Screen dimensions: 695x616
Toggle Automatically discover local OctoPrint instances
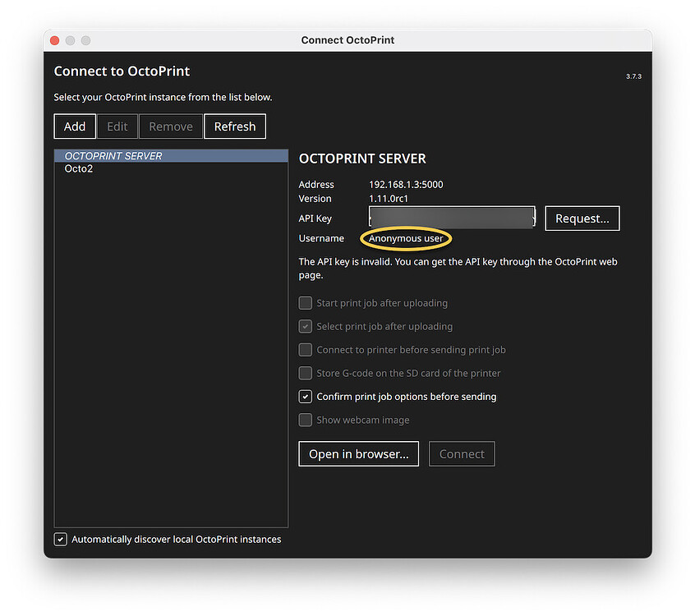[x=60, y=539]
